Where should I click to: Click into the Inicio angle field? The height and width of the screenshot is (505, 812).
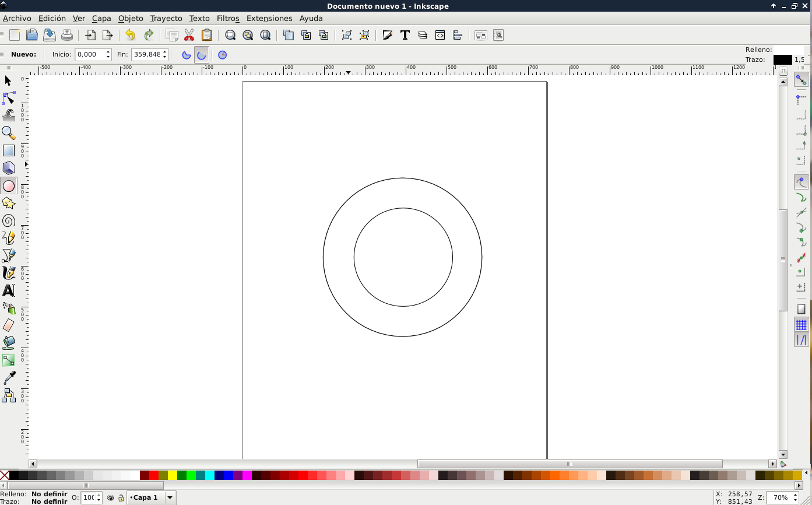90,54
